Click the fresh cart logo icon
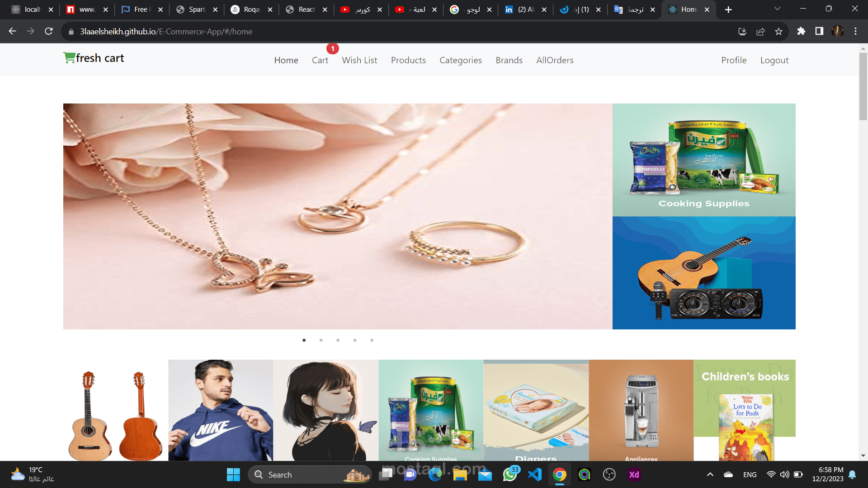The height and width of the screenshot is (488, 868). pyautogui.click(x=69, y=57)
